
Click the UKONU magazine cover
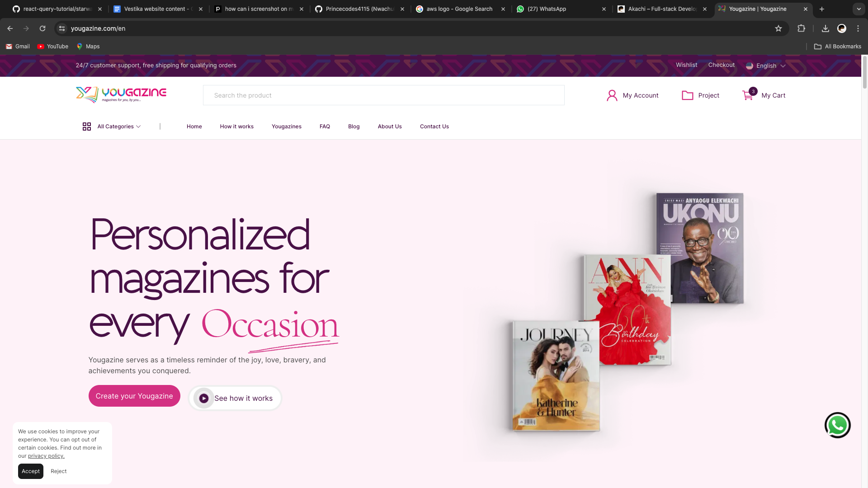point(699,248)
